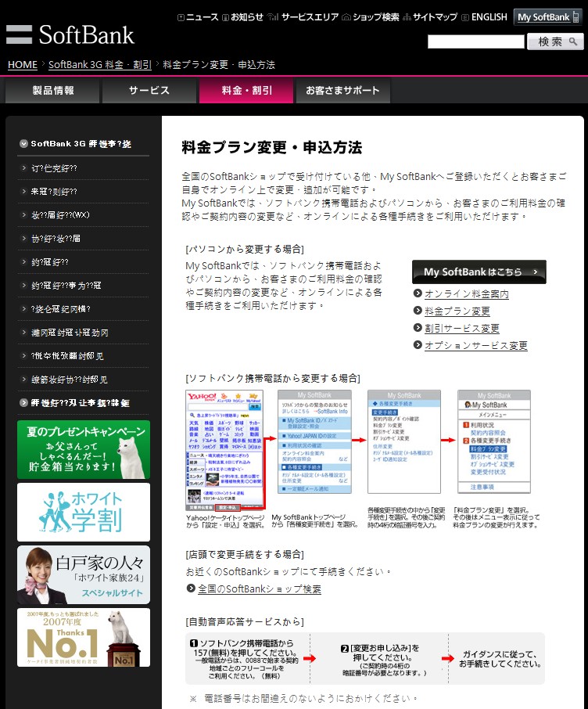The width and height of the screenshot is (588, 709).
Task: Click [自動音声応答サービスから] heading
Action: [245, 621]
